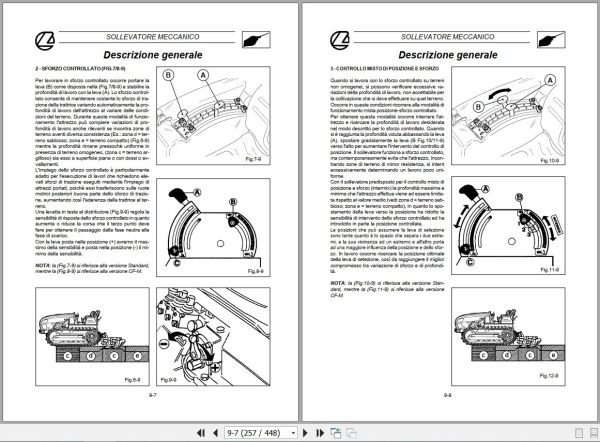Click the left page 'Descrizione generale' heading
The width and height of the screenshot is (600, 442).
(153, 55)
